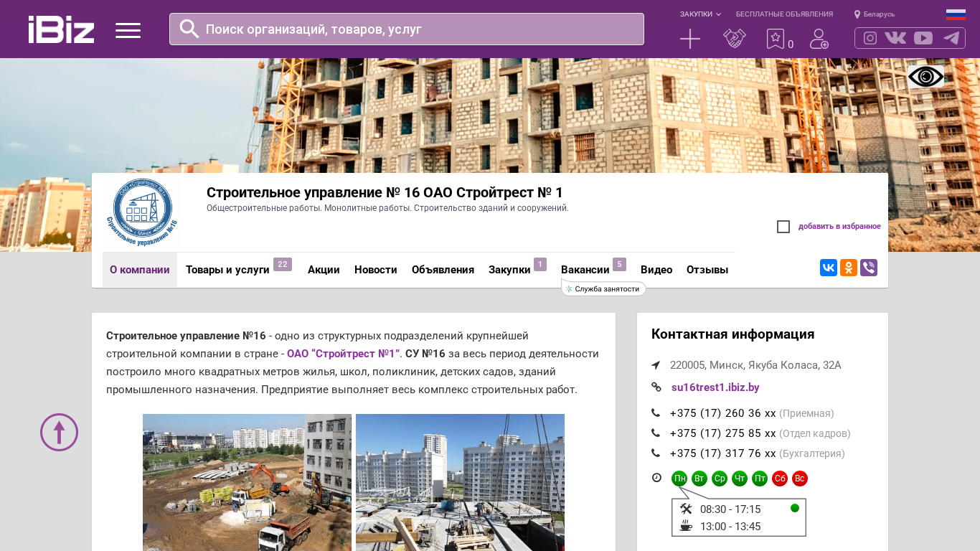Viewport: 980px width, 551px height.
Task: Click the plus add icon in header
Action: coord(690,39)
